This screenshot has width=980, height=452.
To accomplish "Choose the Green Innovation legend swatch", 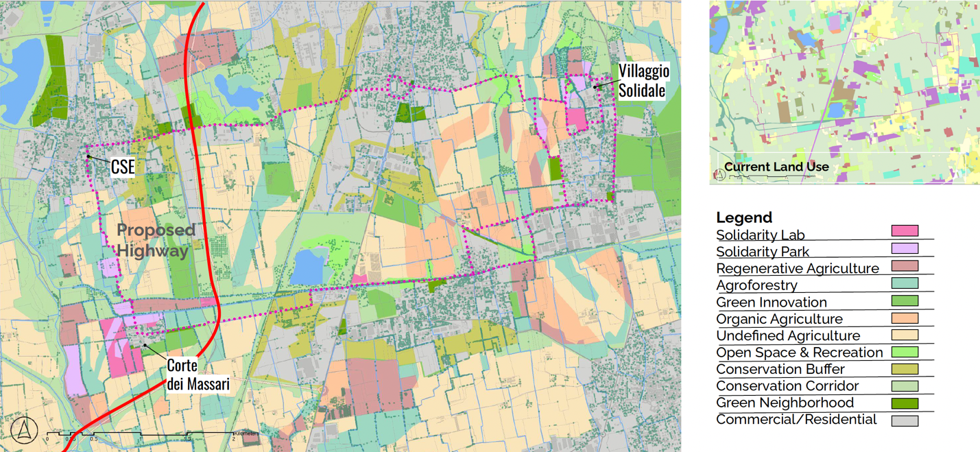I will point(905,300).
